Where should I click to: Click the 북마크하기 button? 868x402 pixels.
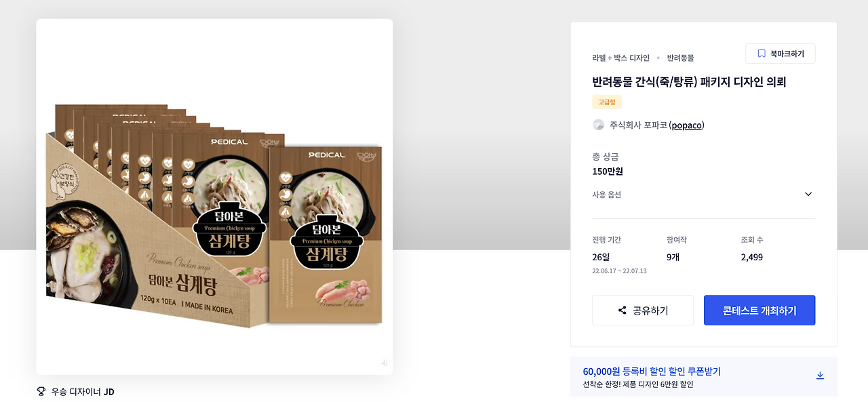tap(781, 54)
